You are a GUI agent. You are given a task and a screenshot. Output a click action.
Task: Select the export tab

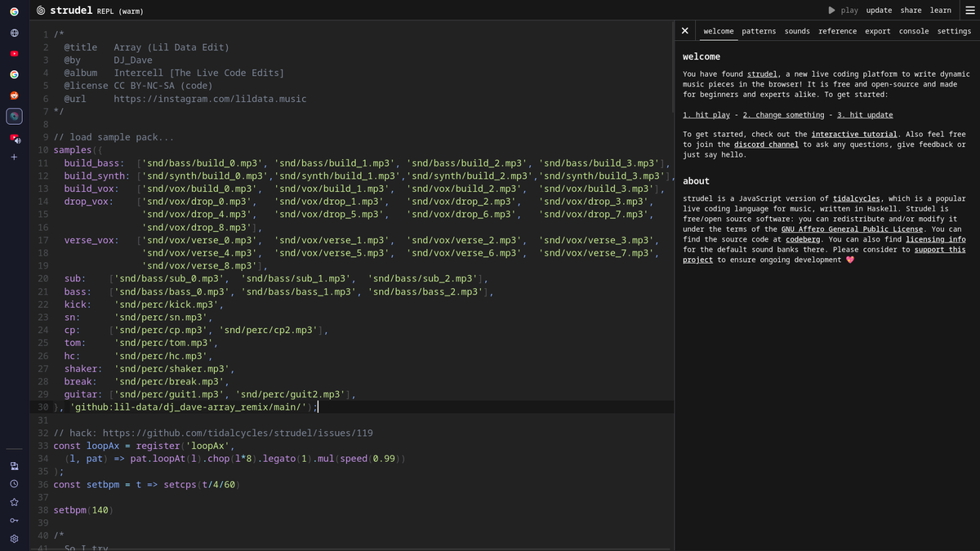click(x=878, y=31)
